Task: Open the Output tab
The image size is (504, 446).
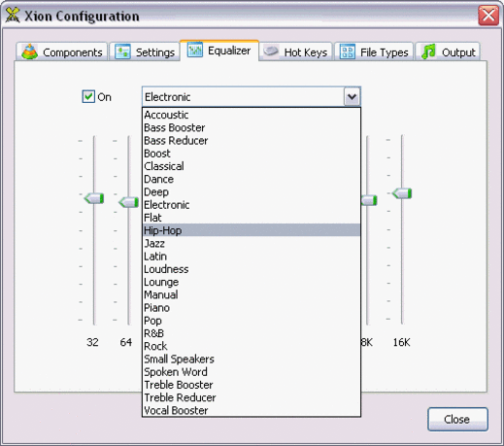Action: (448, 51)
